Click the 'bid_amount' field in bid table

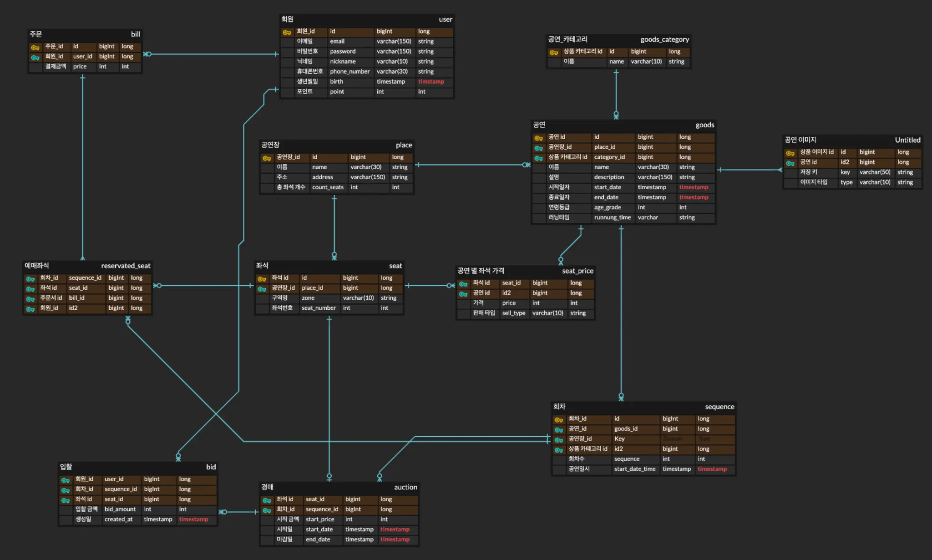coord(120,510)
